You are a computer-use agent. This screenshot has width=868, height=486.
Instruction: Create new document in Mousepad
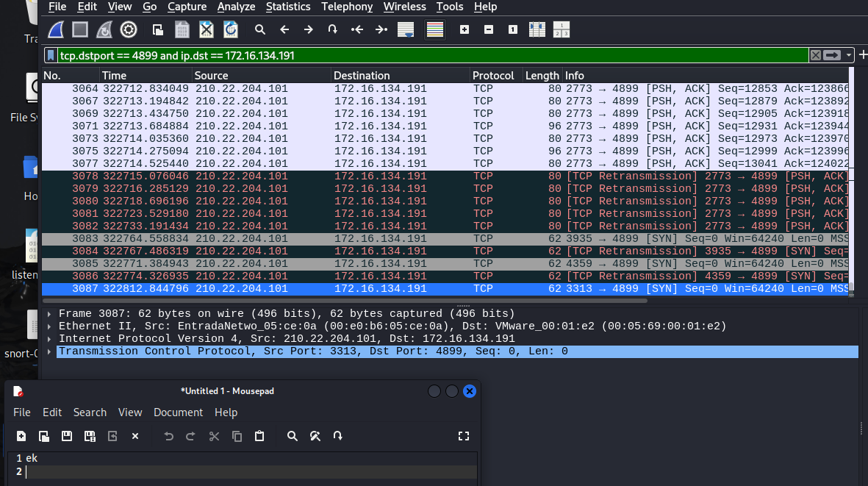(x=21, y=436)
